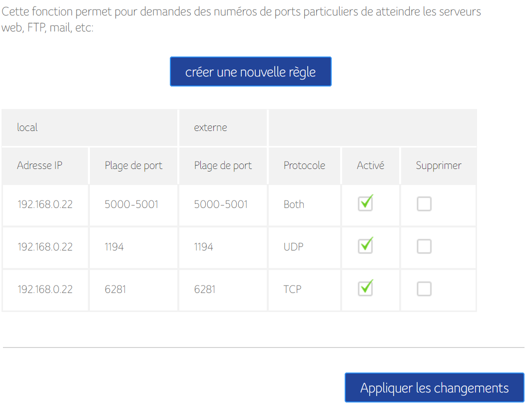Tick Supprimer for the 5000-5001 rule
The height and width of the screenshot is (414, 532).
pos(424,204)
